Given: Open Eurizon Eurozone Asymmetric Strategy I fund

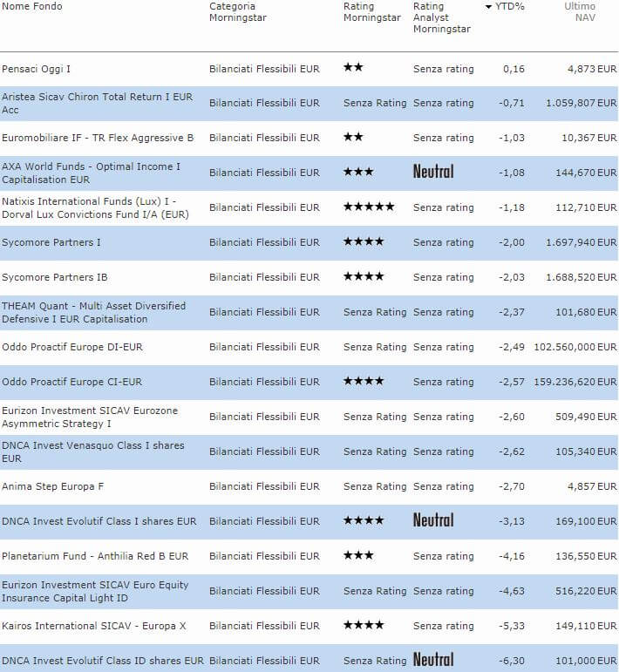Looking at the screenshot, I should (x=90, y=417).
